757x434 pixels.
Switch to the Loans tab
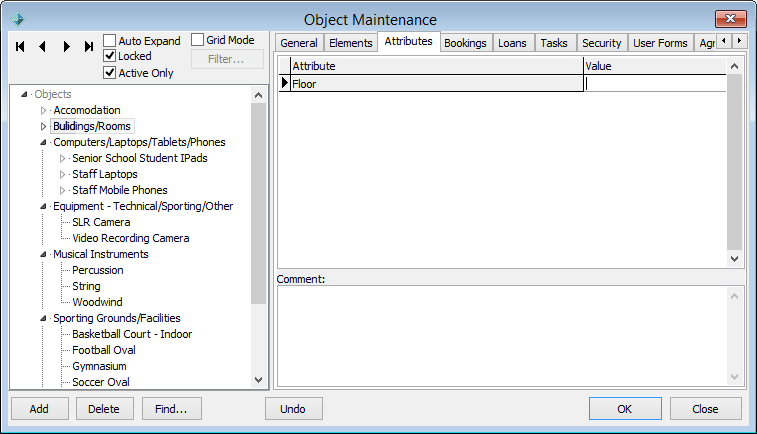[x=512, y=43]
